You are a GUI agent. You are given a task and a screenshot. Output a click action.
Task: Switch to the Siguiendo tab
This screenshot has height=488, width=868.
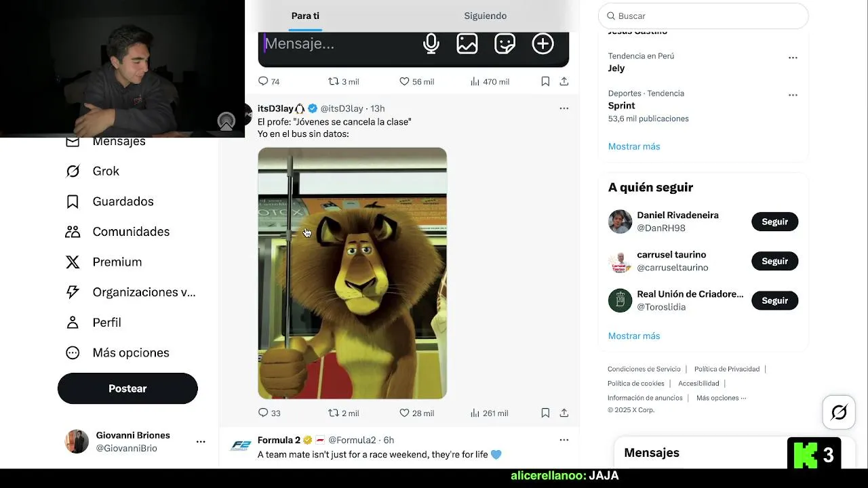(x=486, y=16)
